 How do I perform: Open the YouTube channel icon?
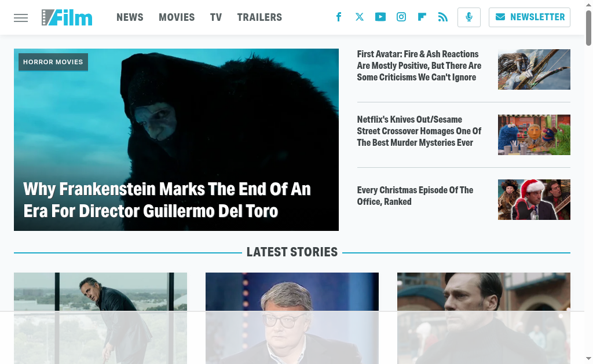[380, 17]
